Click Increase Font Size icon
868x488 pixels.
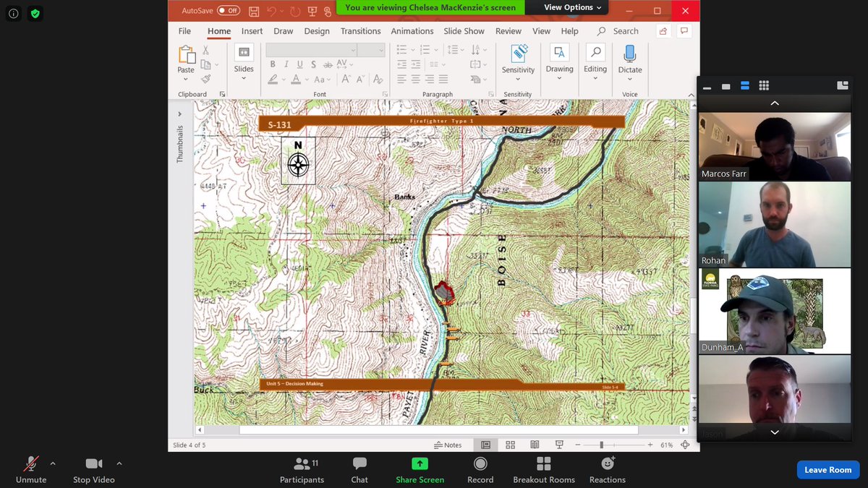coord(346,80)
